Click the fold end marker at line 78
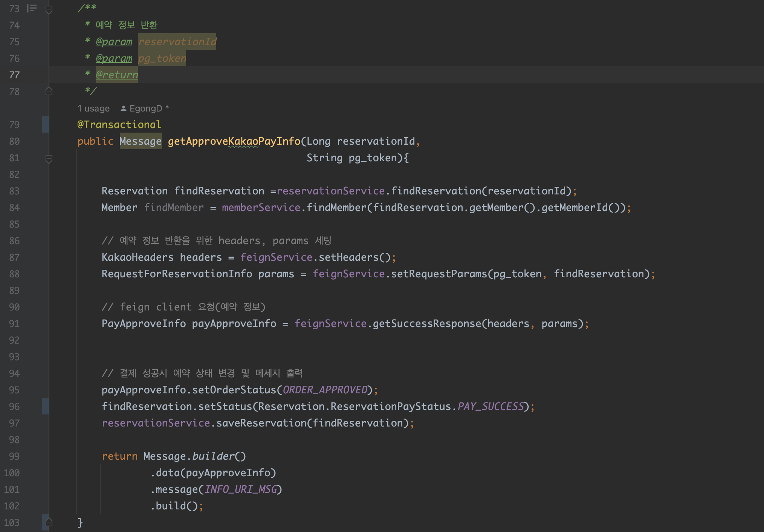764x532 pixels. tap(49, 92)
